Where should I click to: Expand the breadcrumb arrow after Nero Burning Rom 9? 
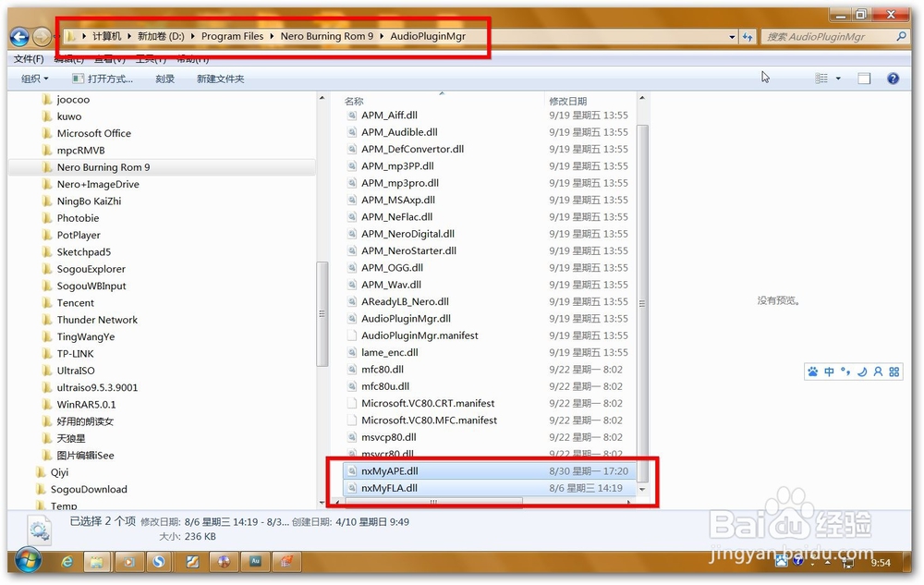pos(382,37)
